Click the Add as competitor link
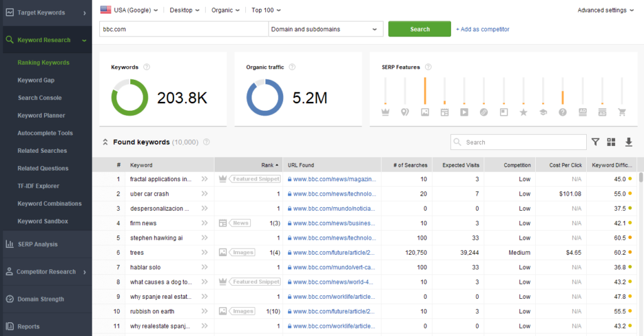This screenshot has width=644, height=336. tap(482, 29)
